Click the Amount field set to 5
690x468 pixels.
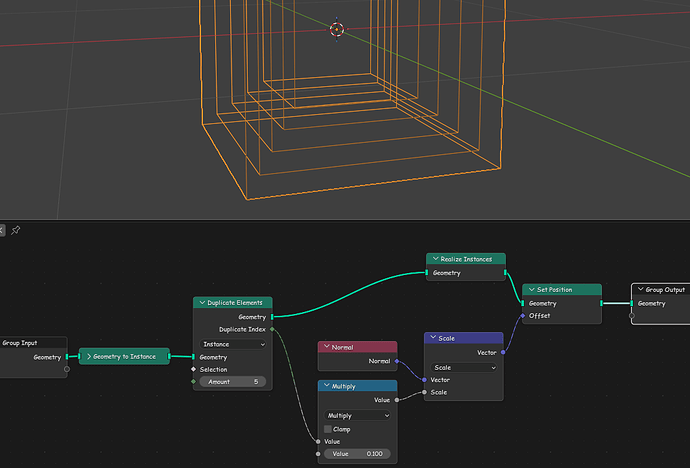coord(233,382)
